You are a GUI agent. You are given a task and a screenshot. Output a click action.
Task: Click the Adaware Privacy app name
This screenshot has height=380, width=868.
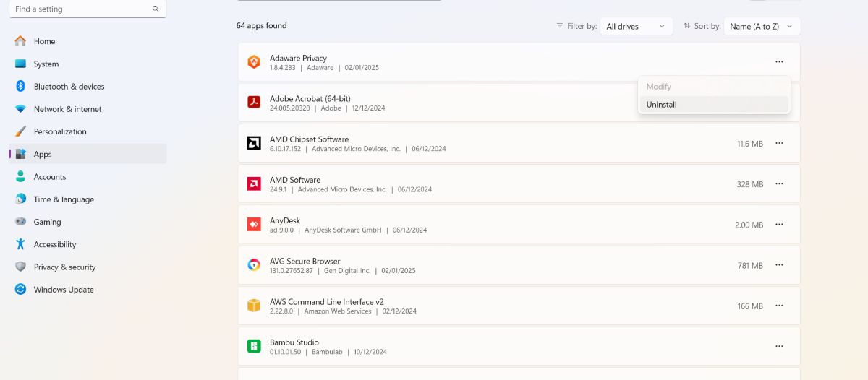(x=298, y=58)
